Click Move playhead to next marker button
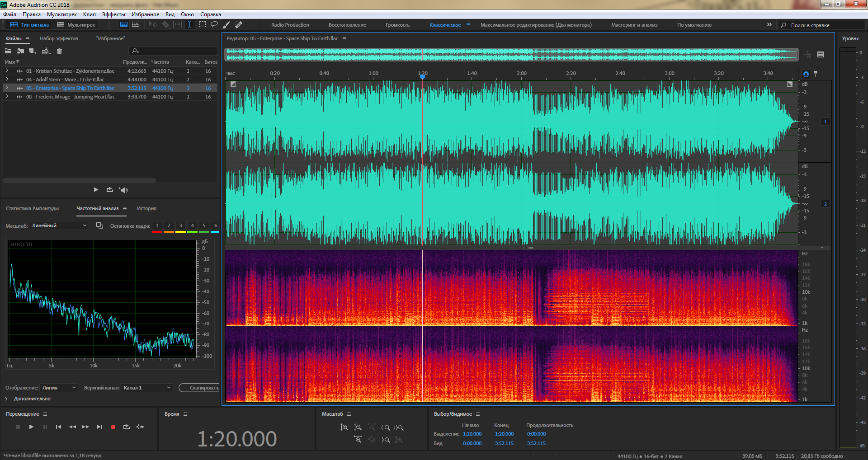 (99, 427)
